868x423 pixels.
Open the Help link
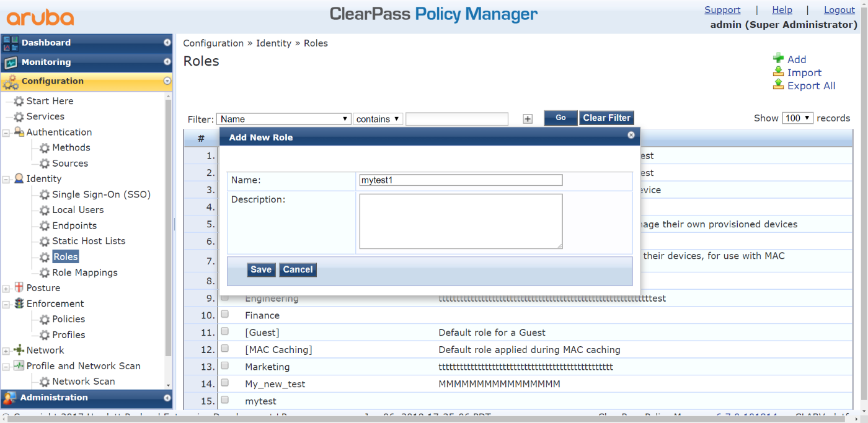point(782,10)
